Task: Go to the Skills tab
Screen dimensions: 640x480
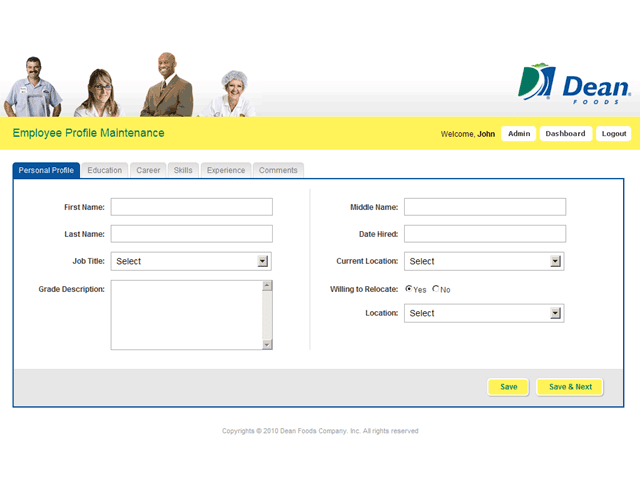Action: click(x=183, y=170)
